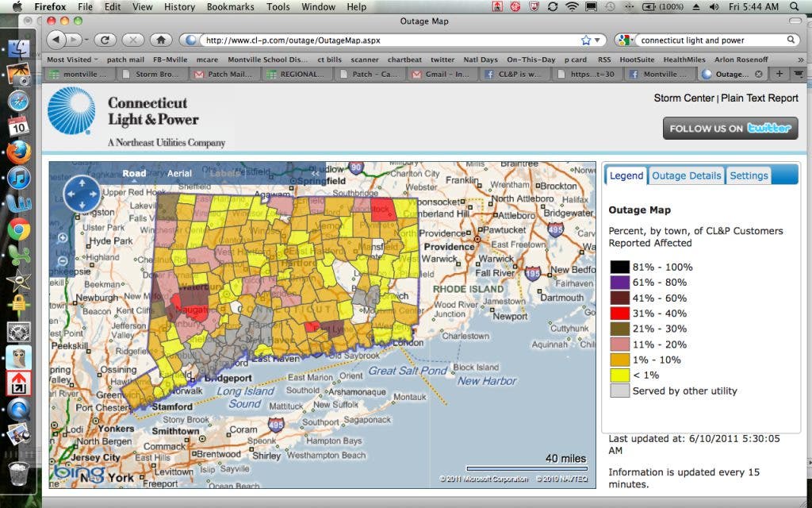The image size is (812, 508).
Task: Open the Storm Center link
Action: click(684, 98)
